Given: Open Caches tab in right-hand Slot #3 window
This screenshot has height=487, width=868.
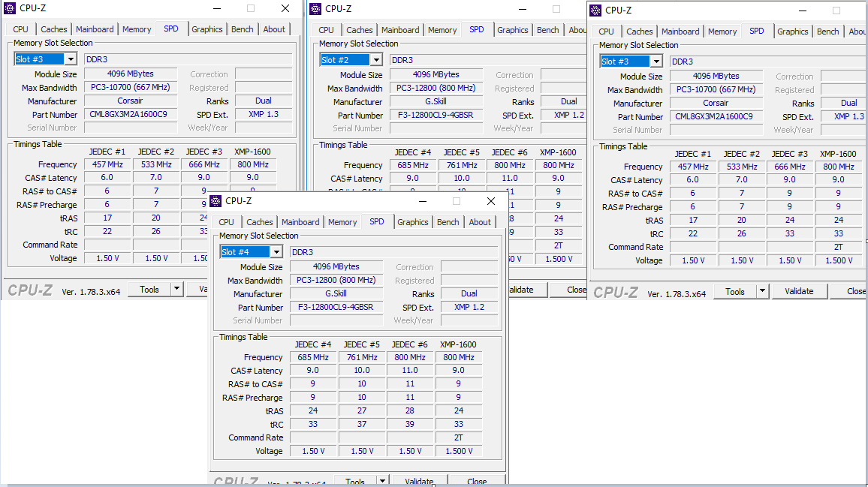Looking at the screenshot, I should coord(640,32).
